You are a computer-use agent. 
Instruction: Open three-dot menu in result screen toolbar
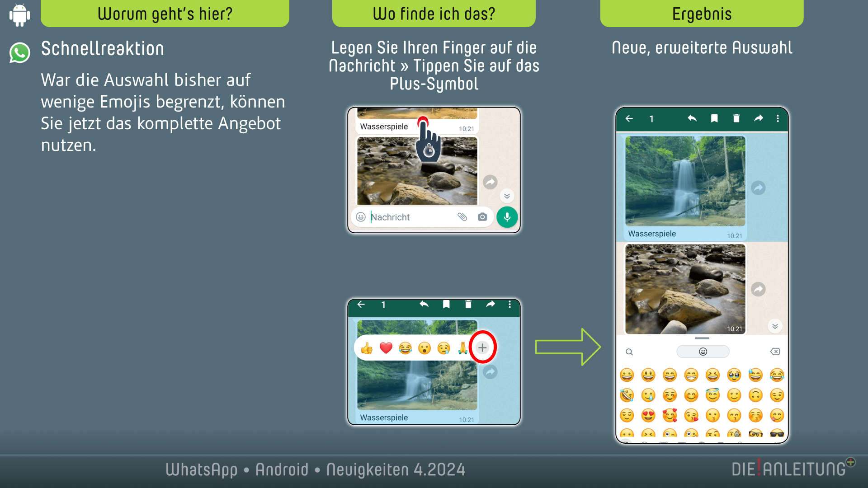778,118
